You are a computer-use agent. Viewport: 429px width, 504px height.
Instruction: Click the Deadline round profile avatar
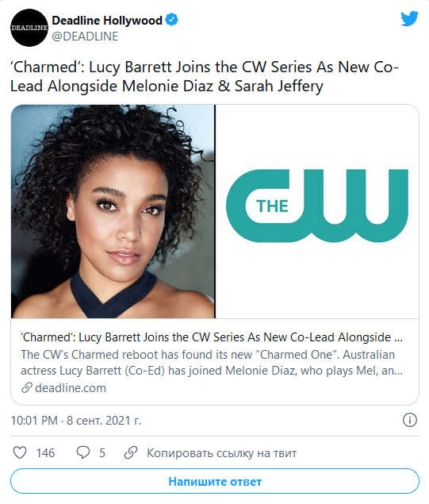coord(29,28)
